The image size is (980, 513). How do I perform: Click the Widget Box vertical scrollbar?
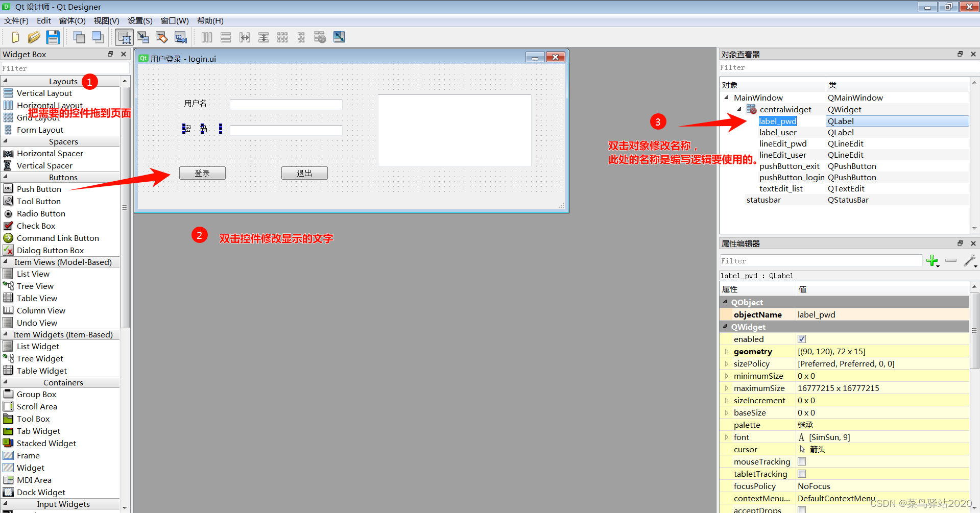click(x=125, y=207)
